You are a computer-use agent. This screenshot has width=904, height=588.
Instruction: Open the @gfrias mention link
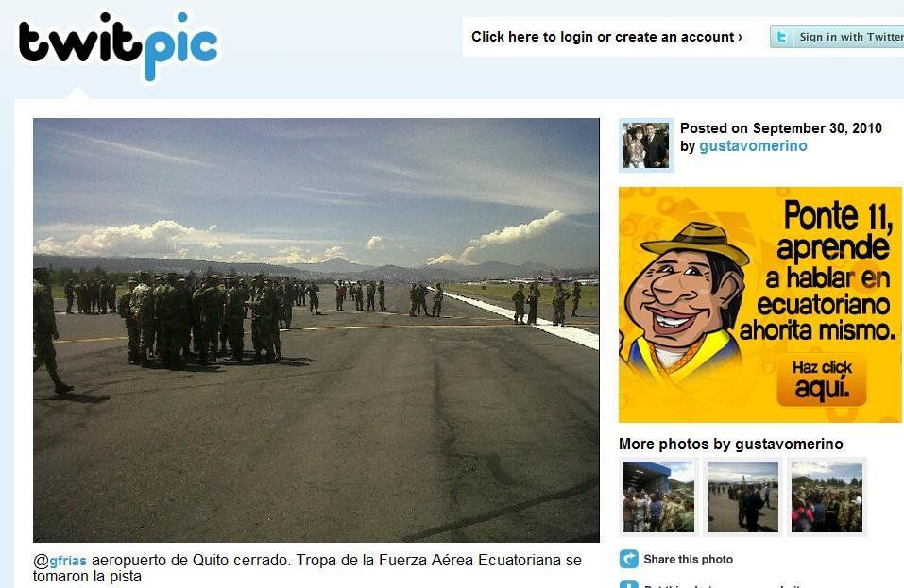60,561
